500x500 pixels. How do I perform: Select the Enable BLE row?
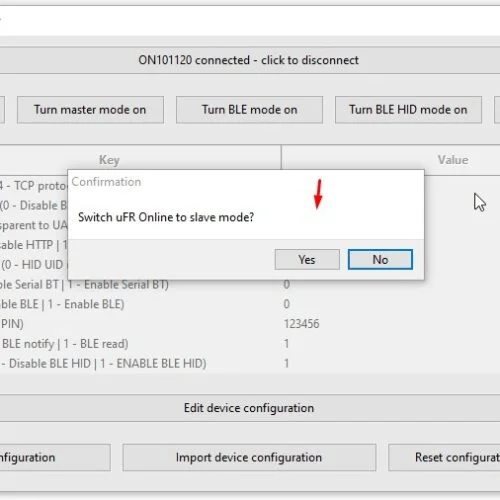pyautogui.click(x=250, y=304)
